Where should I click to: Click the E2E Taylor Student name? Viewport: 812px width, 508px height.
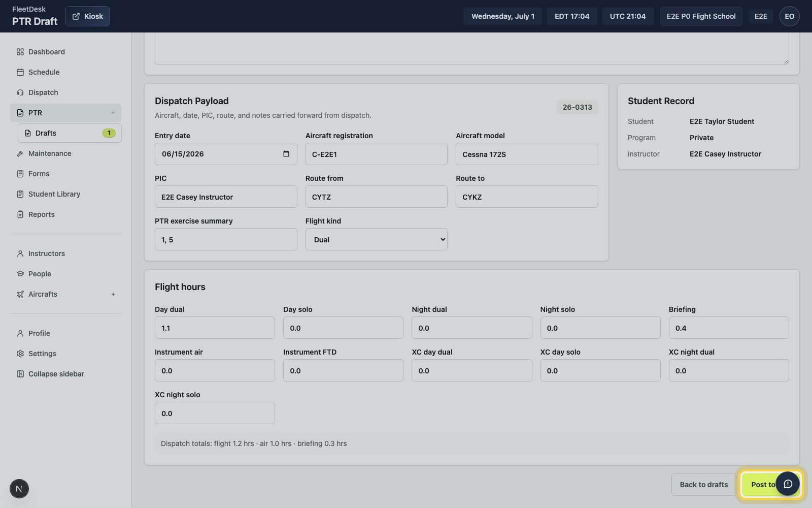coord(722,121)
